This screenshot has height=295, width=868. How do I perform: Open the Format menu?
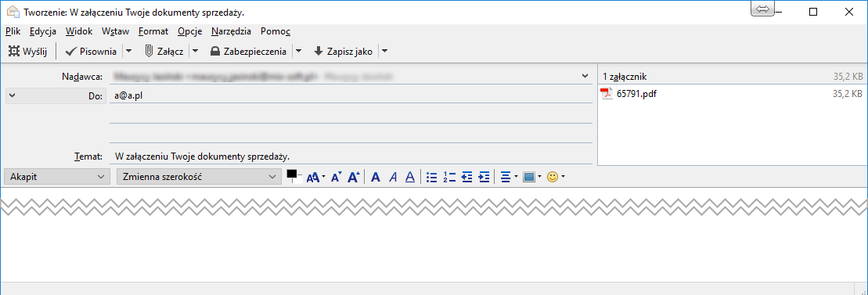[153, 31]
